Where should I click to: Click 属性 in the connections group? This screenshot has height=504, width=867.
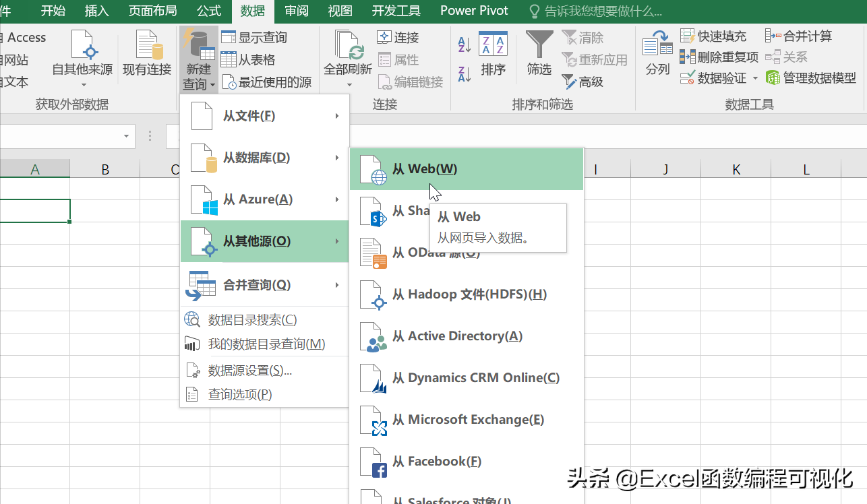point(398,60)
